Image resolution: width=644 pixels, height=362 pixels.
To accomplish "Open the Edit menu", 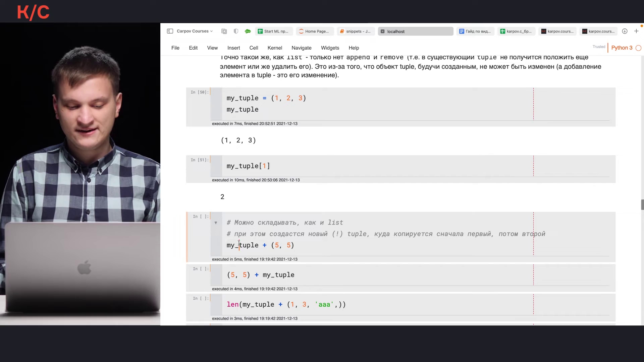I will [x=193, y=48].
